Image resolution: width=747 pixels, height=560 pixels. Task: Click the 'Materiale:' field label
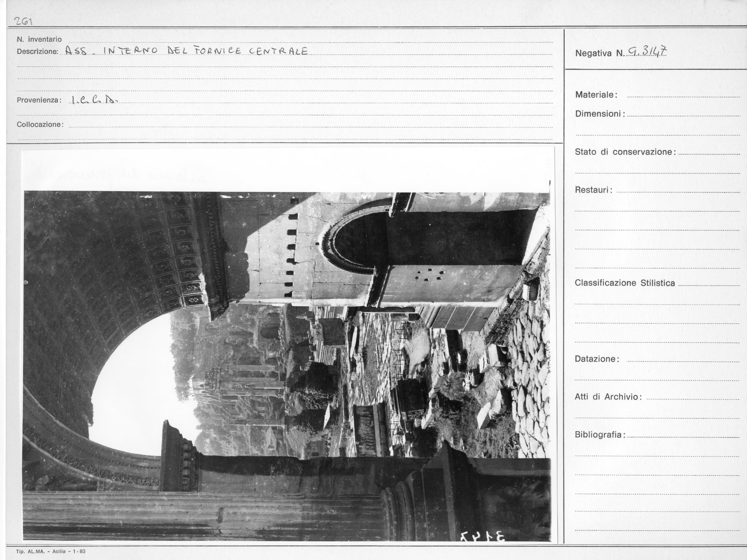pos(596,95)
